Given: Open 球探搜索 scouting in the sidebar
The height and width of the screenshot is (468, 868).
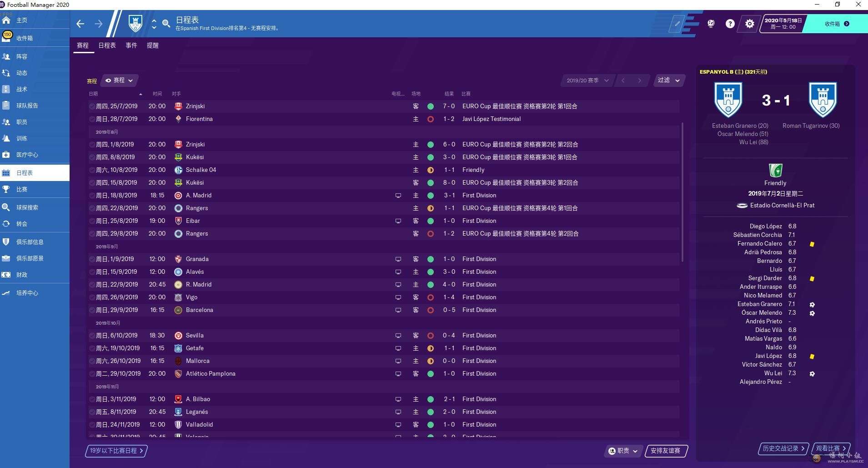Looking at the screenshot, I should coord(35,207).
